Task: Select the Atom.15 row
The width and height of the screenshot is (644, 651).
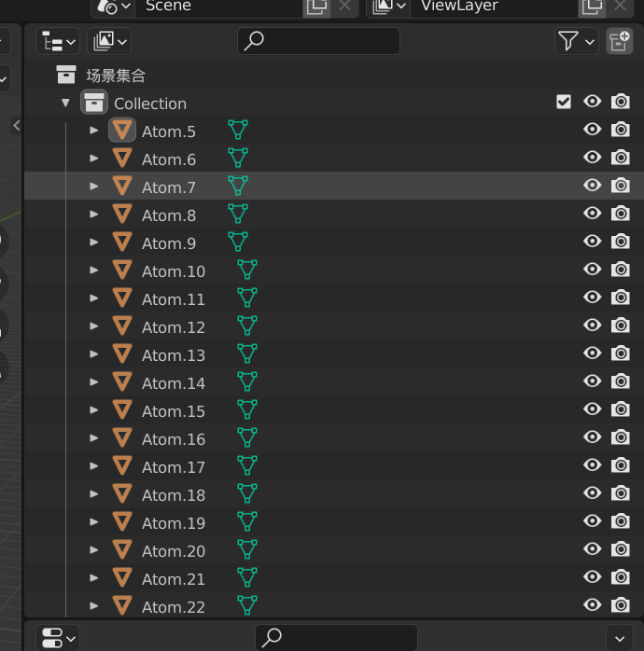Action: point(334,409)
